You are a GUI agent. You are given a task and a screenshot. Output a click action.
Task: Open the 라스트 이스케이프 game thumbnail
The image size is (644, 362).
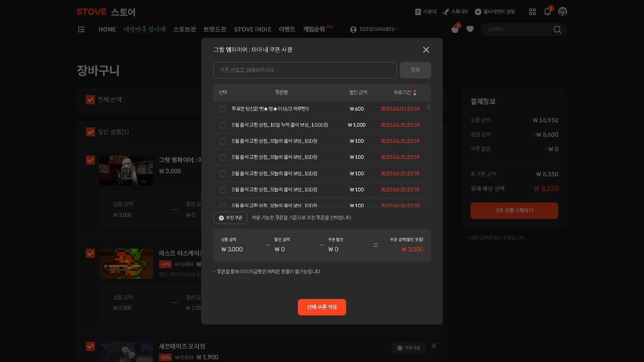coord(126,264)
